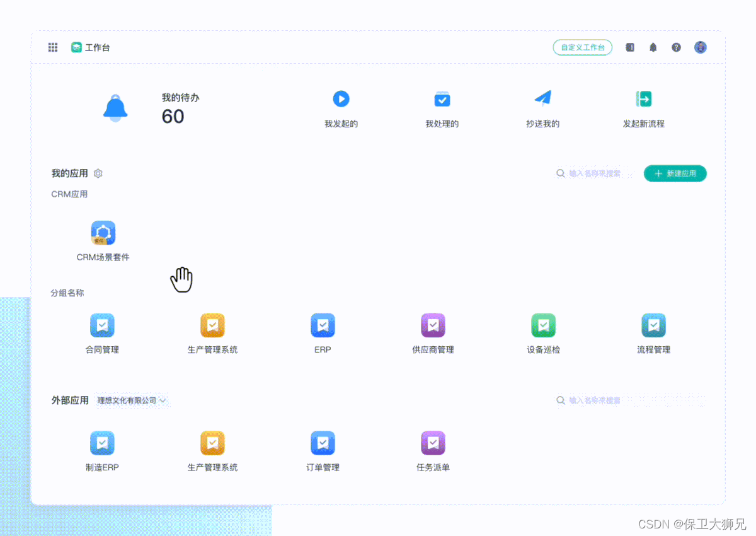Viewport: 756px width, 536px height.
Task: Click the 设备巡检 label text
Action: (543, 349)
